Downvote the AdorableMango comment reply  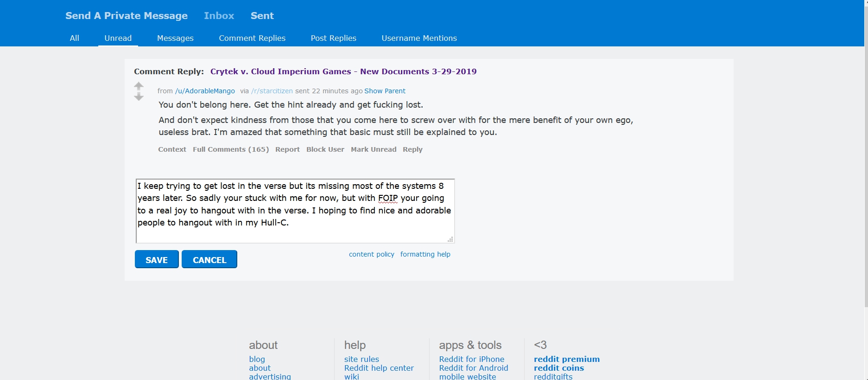click(x=139, y=97)
